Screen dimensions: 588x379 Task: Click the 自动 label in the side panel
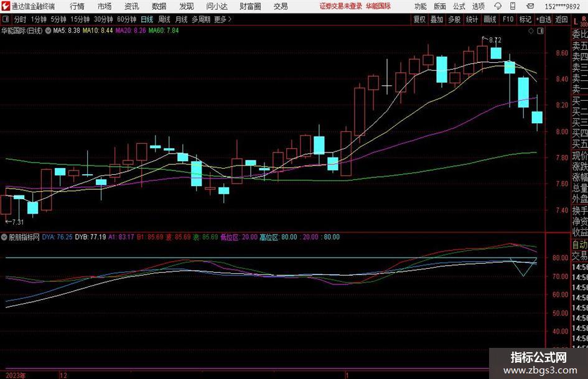pos(580,245)
